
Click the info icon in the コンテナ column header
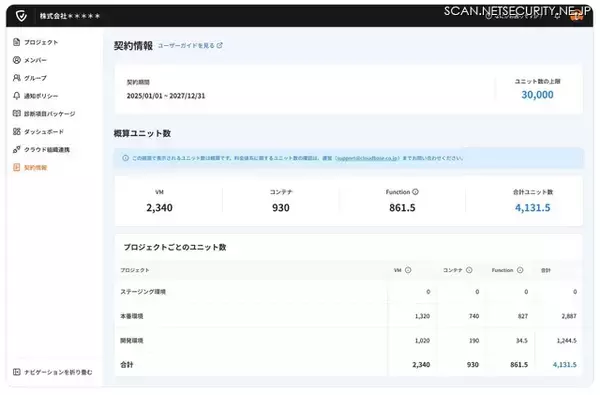(x=469, y=270)
